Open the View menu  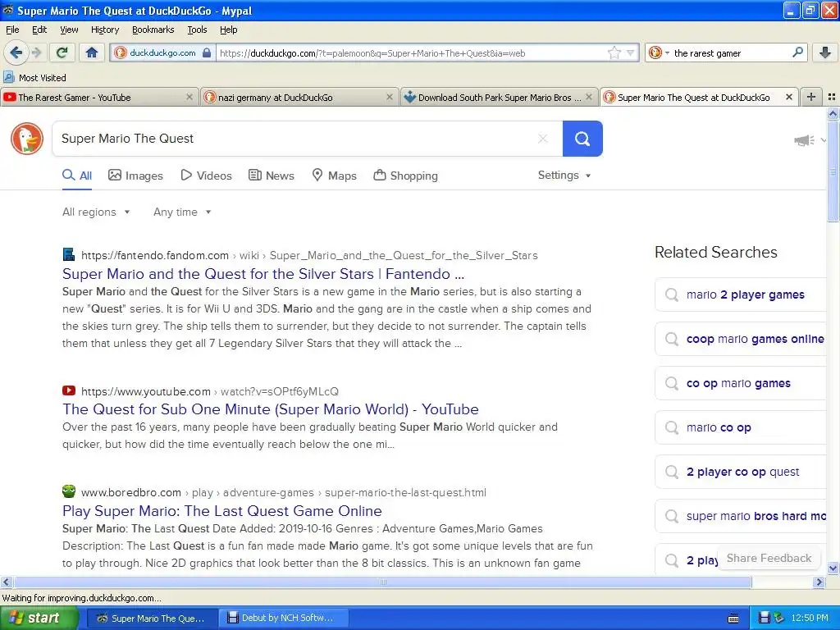[x=69, y=30]
